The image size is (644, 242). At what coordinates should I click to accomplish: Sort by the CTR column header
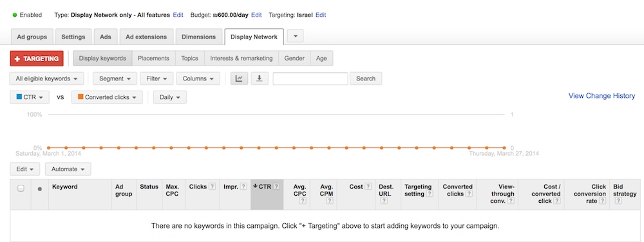265,187
